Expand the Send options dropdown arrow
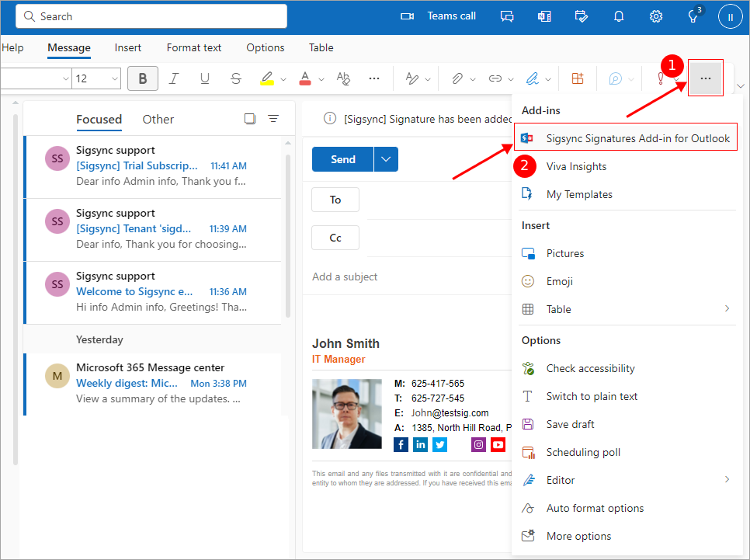The image size is (750, 560). pyautogui.click(x=386, y=159)
